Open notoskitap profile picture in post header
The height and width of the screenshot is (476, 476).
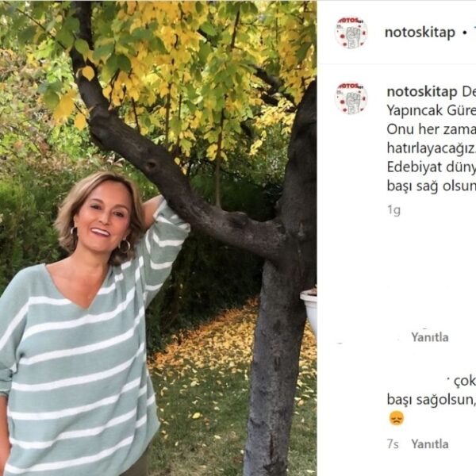tap(351, 33)
